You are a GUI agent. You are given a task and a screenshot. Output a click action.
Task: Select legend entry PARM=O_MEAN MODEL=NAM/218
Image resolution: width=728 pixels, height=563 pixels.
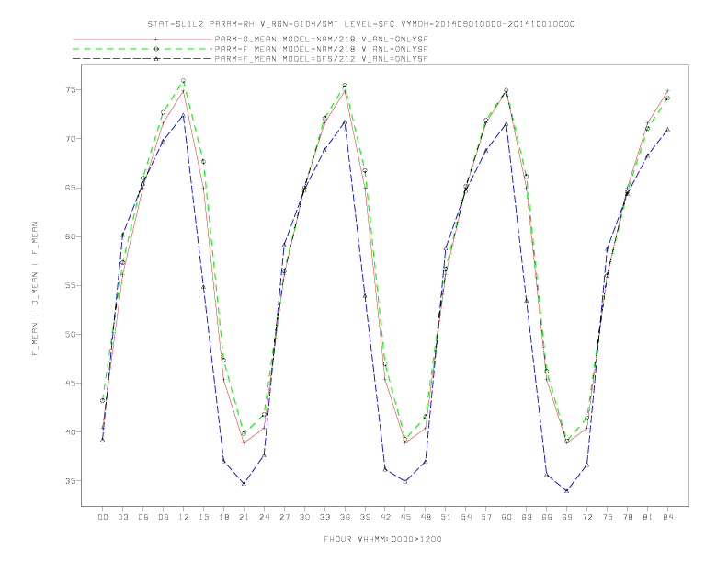(321, 39)
